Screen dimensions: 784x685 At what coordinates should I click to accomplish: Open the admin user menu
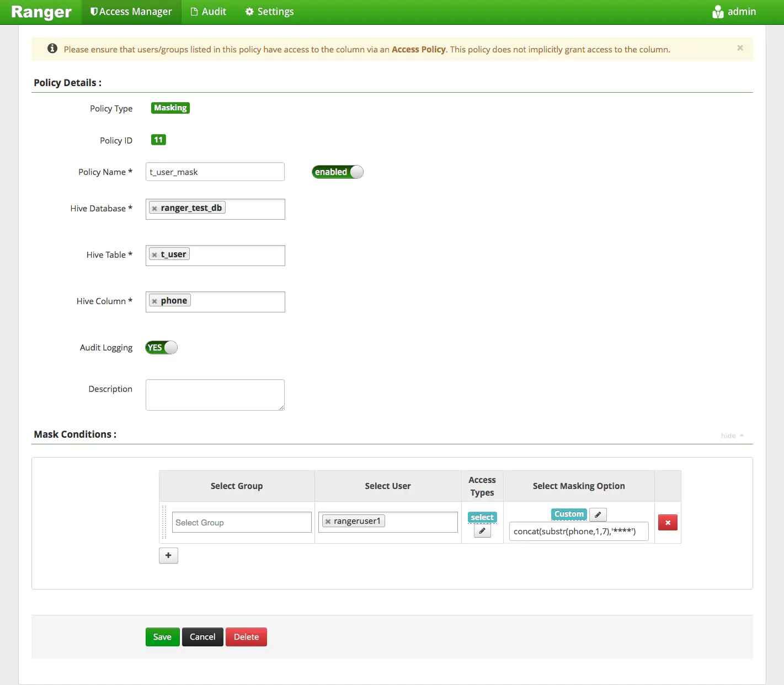[x=734, y=12]
